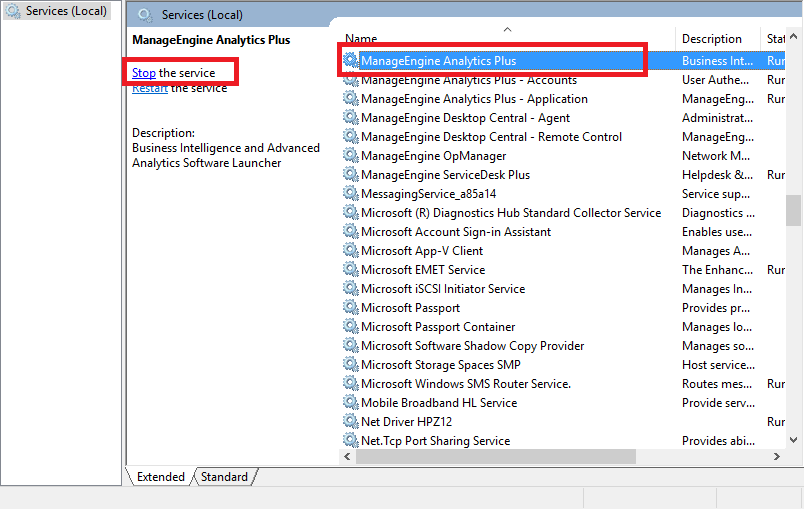Select the ManageEngine Analytics Plus - Accounts service
804x509 pixels.
(468, 80)
